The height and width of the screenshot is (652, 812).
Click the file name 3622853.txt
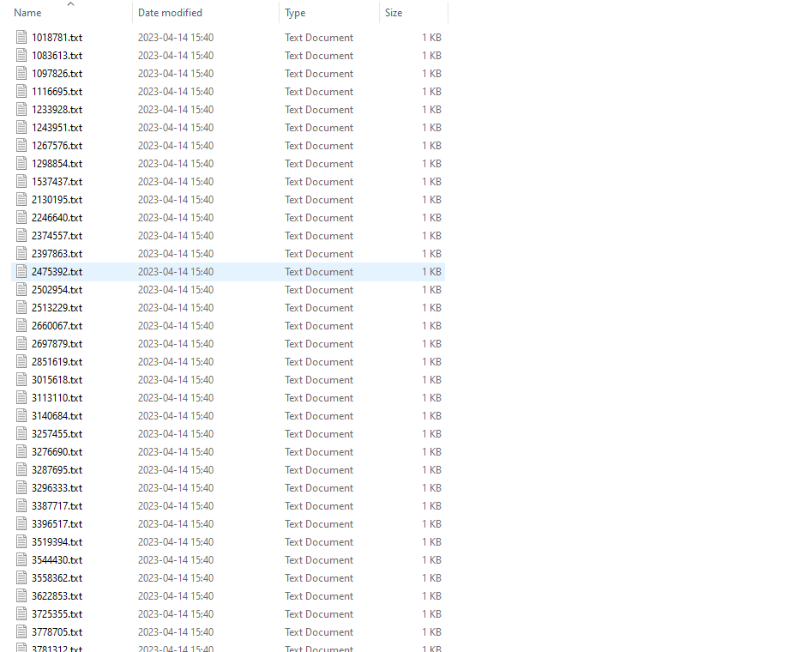pyautogui.click(x=57, y=596)
